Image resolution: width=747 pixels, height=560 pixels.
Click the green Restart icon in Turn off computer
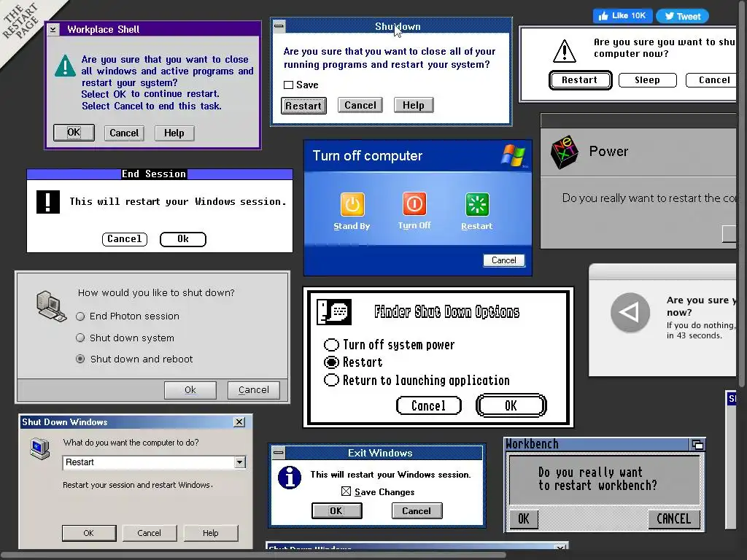point(477,205)
